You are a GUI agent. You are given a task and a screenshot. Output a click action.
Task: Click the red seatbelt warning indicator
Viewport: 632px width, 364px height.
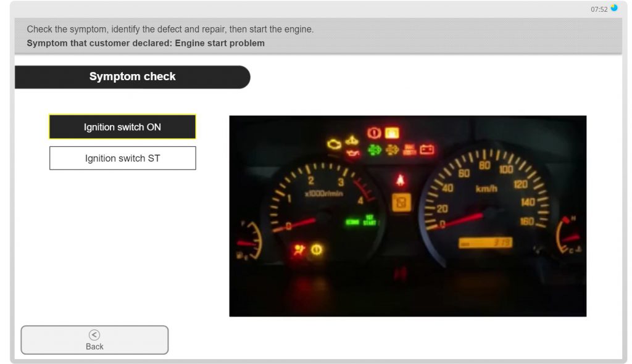coord(400,180)
